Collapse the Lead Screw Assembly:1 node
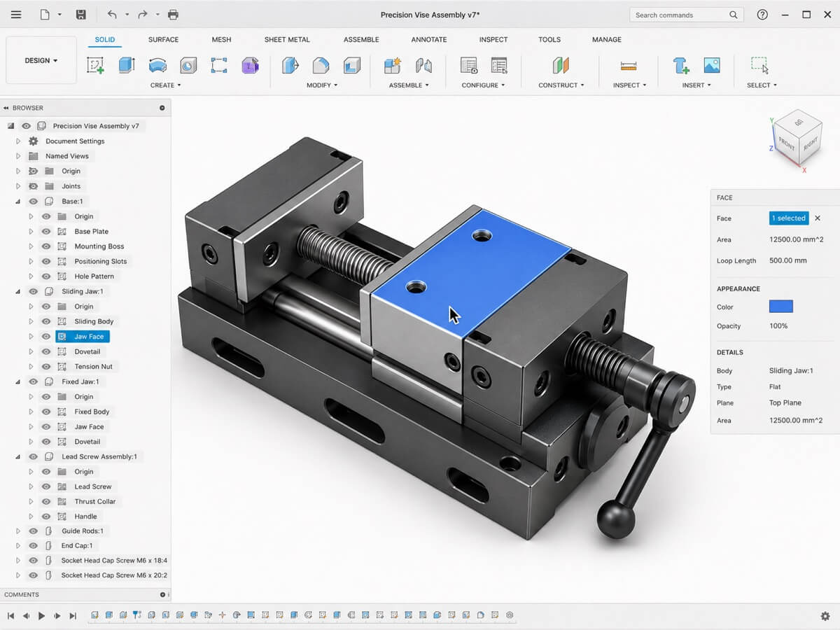The width and height of the screenshot is (840, 630). [x=18, y=456]
